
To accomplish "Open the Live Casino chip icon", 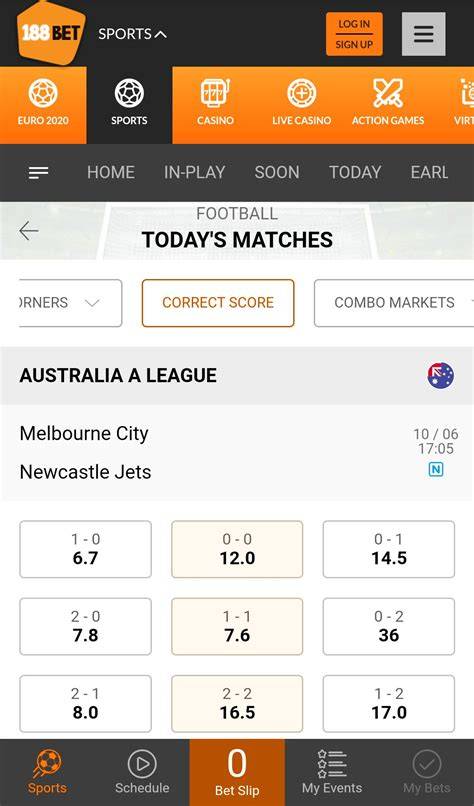I will coord(301,94).
